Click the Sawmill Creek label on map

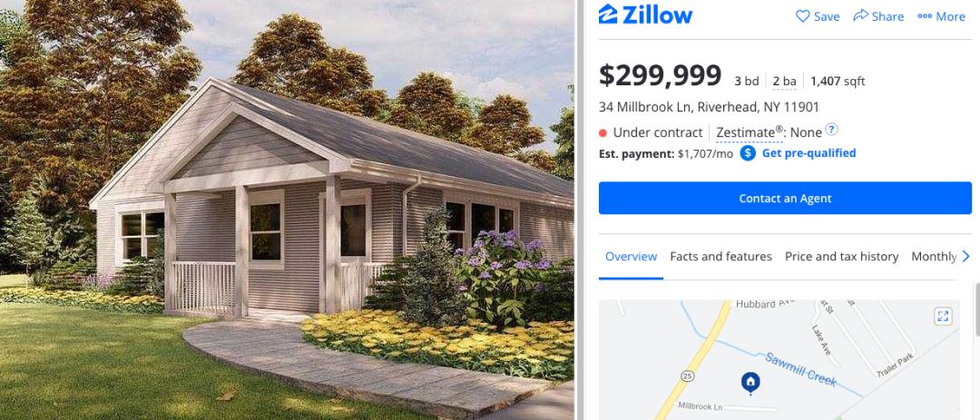coord(800,369)
